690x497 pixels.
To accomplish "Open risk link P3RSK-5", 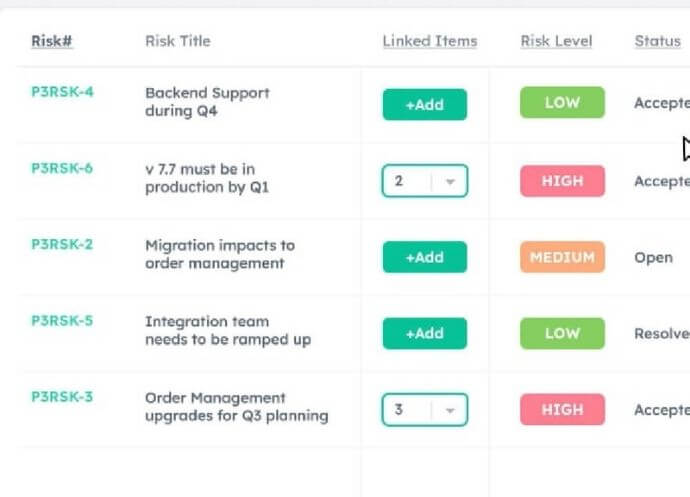I will point(62,320).
